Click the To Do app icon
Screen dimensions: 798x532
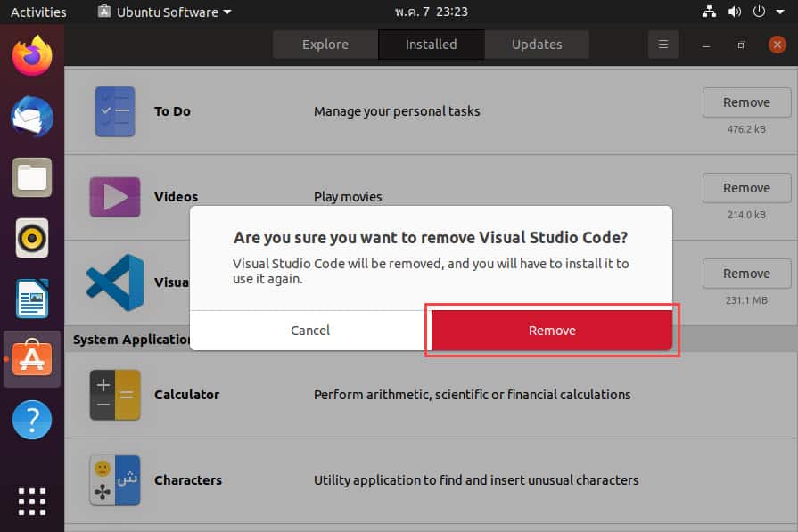tap(115, 111)
